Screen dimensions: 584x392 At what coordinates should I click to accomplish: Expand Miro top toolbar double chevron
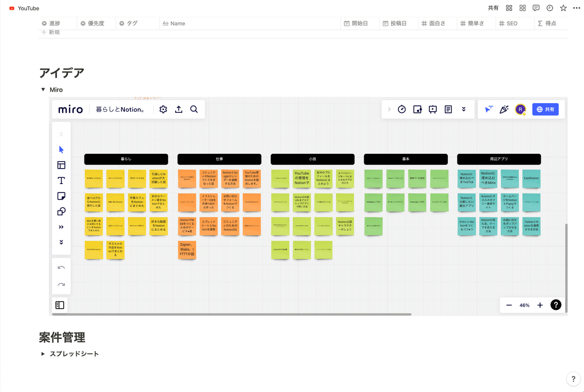pos(464,109)
